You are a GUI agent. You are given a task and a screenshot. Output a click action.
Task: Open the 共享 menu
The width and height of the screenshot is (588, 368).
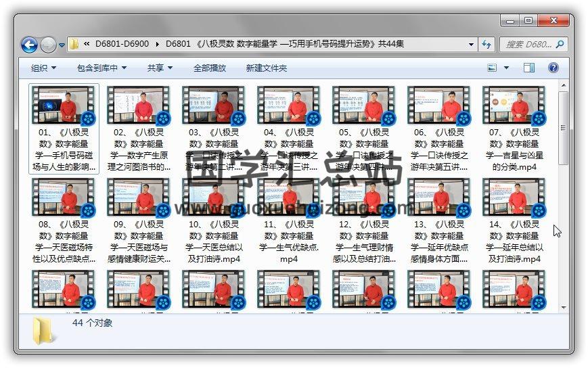click(160, 68)
